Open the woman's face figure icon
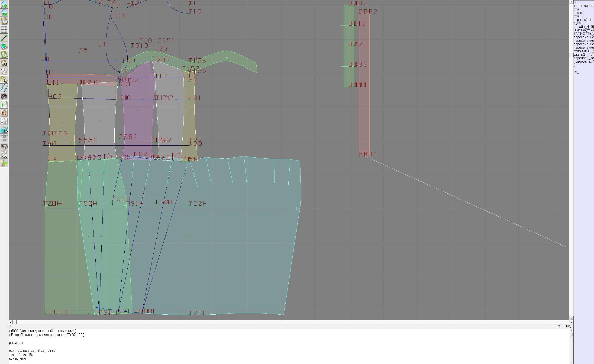The width and height of the screenshot is (594, 364). point(4,113)
